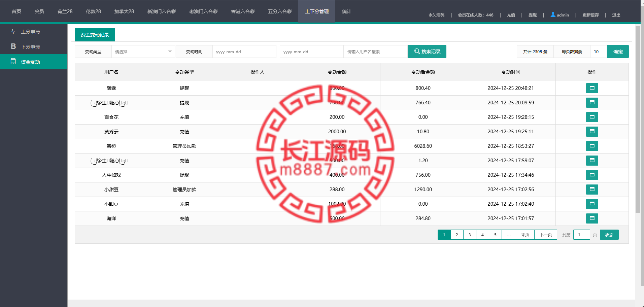The width and height of the screenshot is (644, 307).
Task: Open detail icon for 20:09:59 row
Action: point(592,103)
